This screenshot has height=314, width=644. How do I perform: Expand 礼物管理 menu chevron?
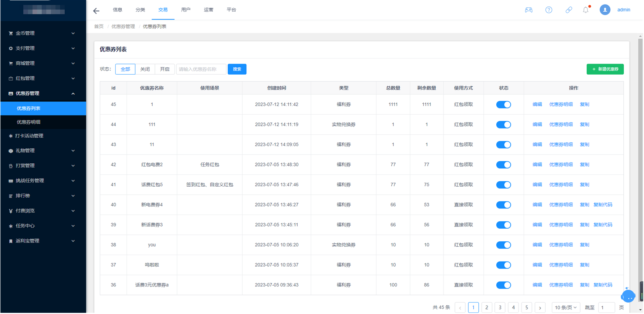(73, 151)
